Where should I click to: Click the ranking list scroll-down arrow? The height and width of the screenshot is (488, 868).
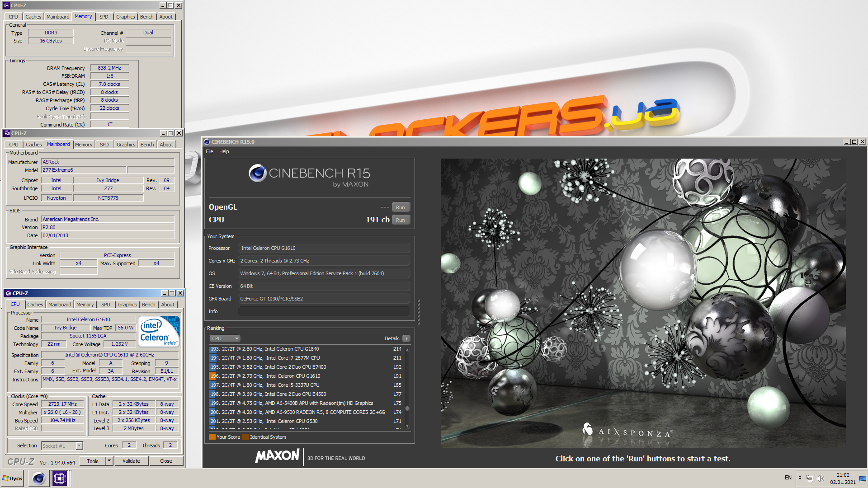pyautogui.click(x=407, y=426)
